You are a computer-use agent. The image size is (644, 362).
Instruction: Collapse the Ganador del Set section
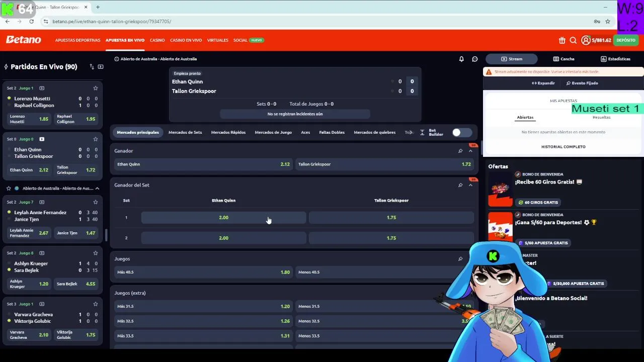tap(470, 185)
